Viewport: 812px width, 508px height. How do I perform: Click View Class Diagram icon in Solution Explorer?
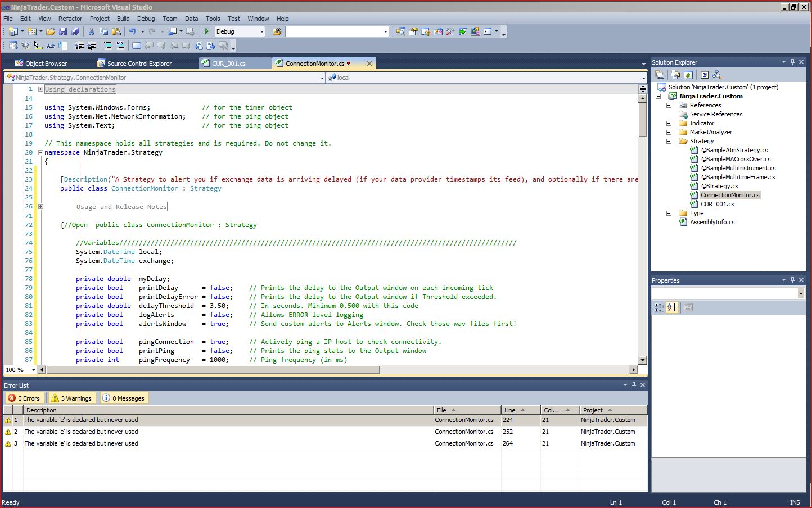tap(717, 75)
